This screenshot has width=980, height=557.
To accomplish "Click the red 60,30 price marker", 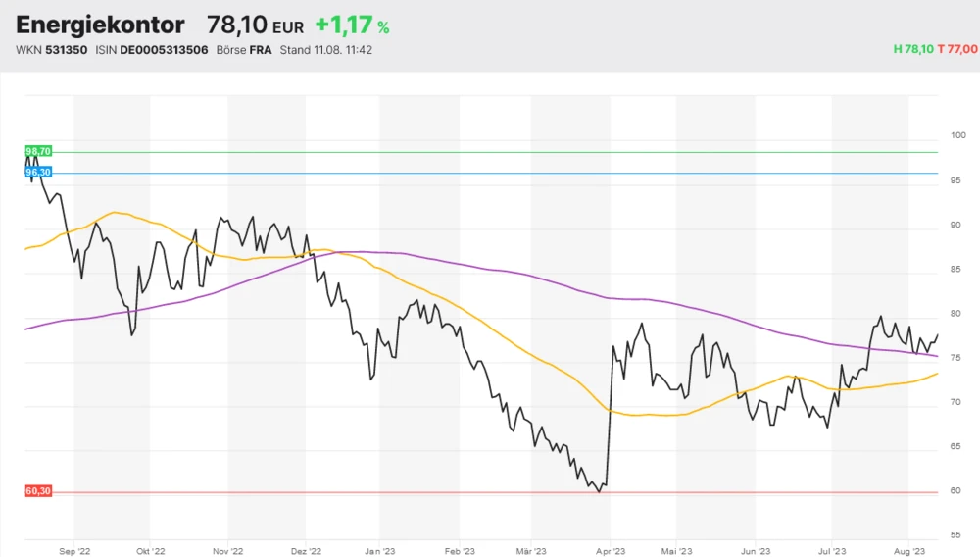I will click(38, 491).
